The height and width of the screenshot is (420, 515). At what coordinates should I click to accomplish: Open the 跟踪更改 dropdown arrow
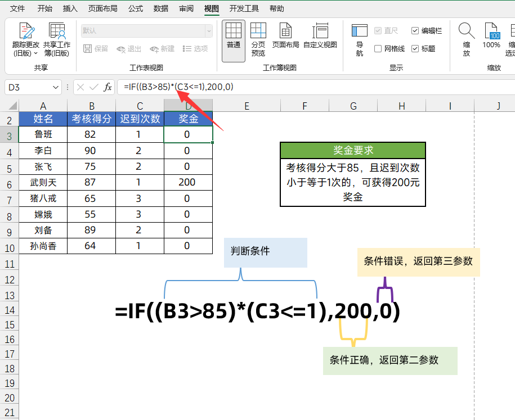pyautogui.click(x=36, y=53)
